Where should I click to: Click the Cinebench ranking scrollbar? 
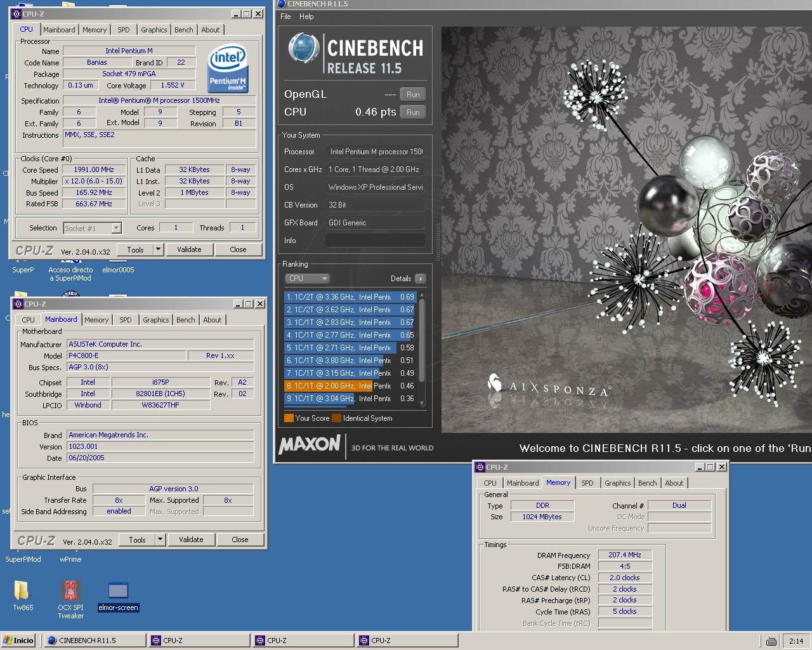coord(422,348)
